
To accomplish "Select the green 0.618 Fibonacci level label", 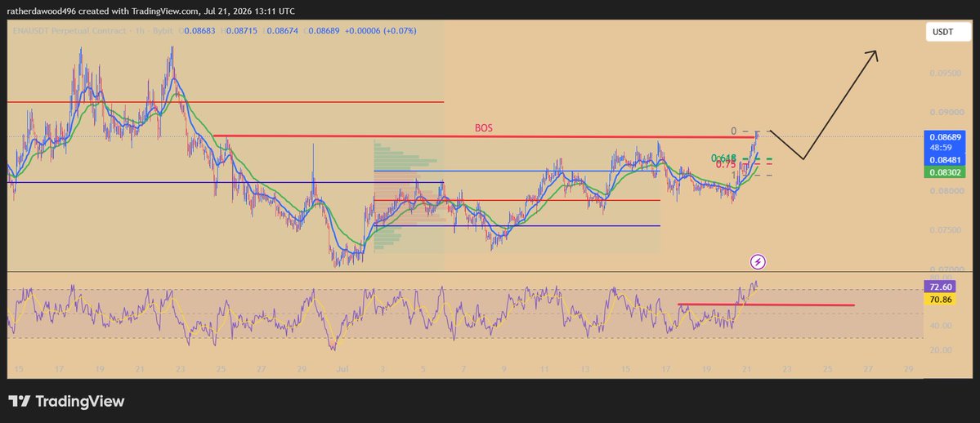I will click(723, 158).
